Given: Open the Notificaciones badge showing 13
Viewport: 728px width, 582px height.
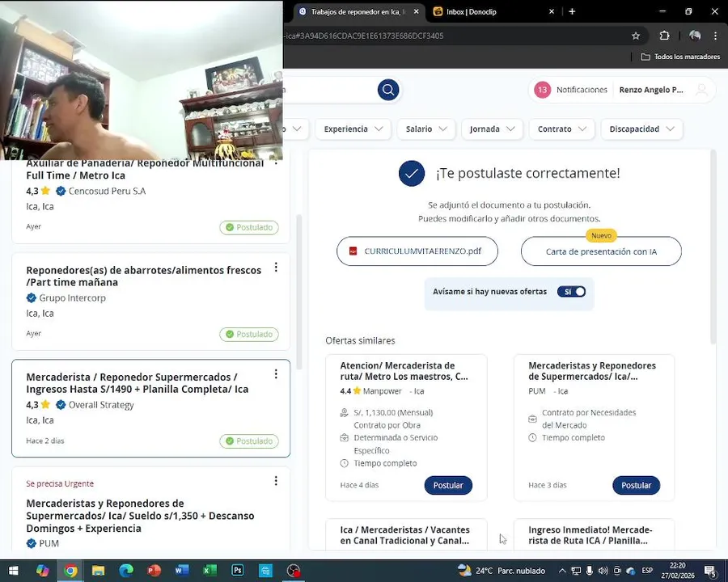Looking at the screenshot, I should (x=542, y=90).
